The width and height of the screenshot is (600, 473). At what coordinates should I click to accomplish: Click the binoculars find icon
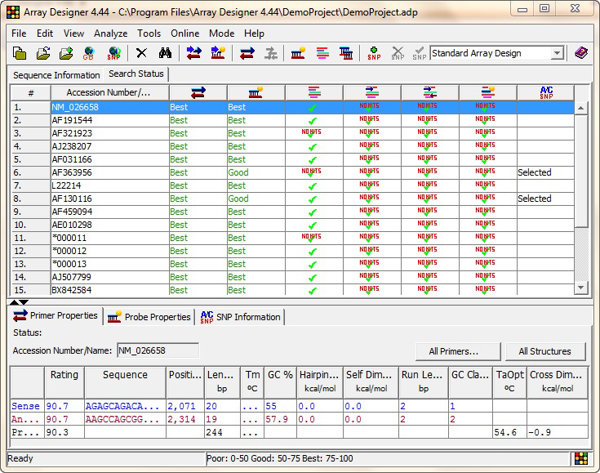tap(165, 53)
